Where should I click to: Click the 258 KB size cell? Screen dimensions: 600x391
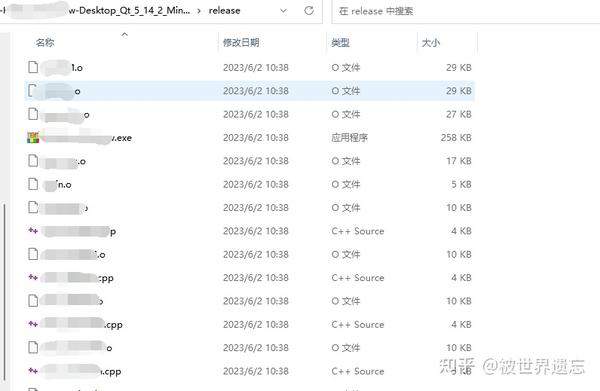click(x=456, y=138)
